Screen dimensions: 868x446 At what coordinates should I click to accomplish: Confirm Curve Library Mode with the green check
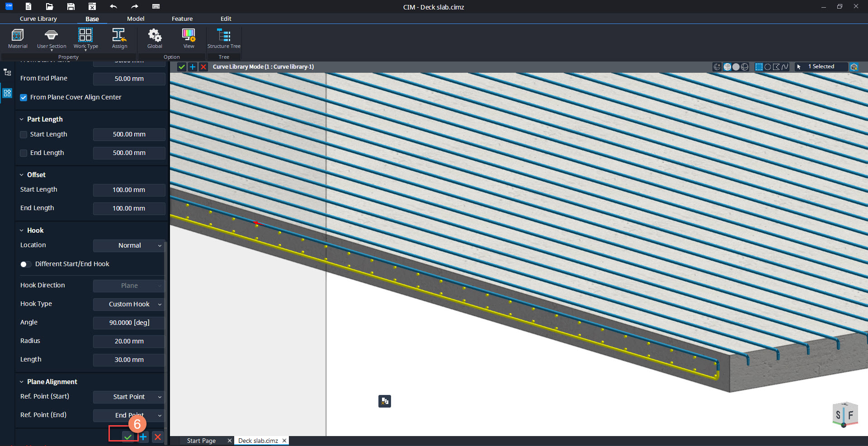click(182, 67)
